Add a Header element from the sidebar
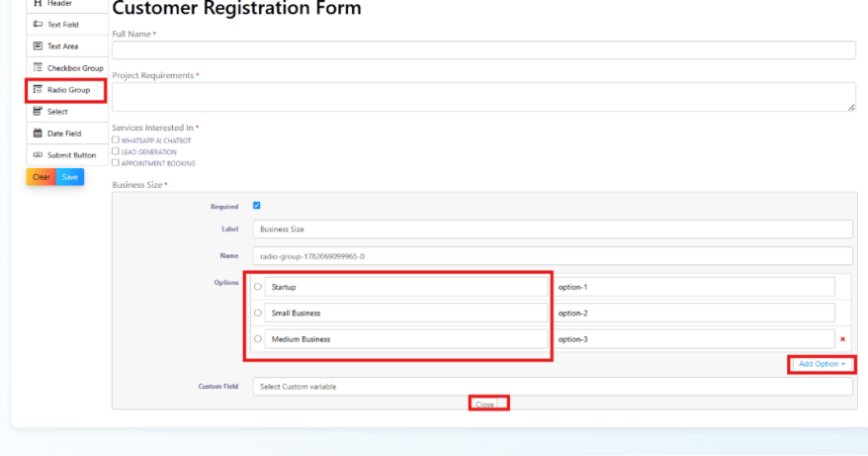The width and height of the screenshot is (868, 456). tap(67, 4)
